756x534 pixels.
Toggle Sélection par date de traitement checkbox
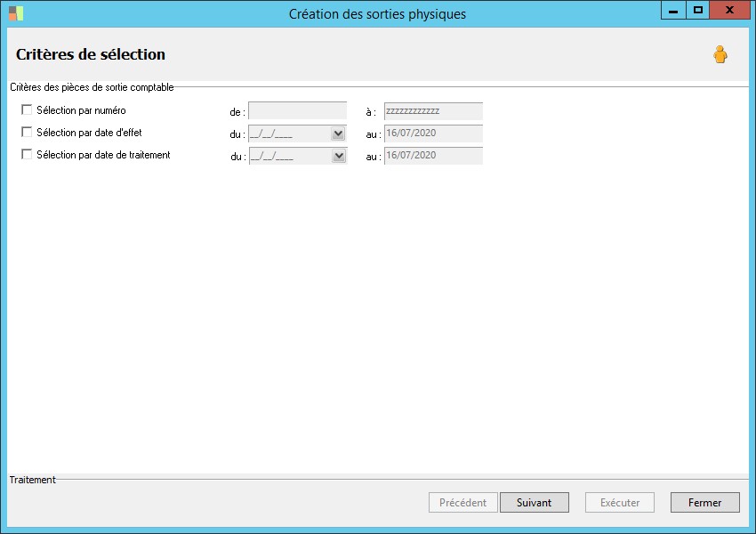click(27, 155)
